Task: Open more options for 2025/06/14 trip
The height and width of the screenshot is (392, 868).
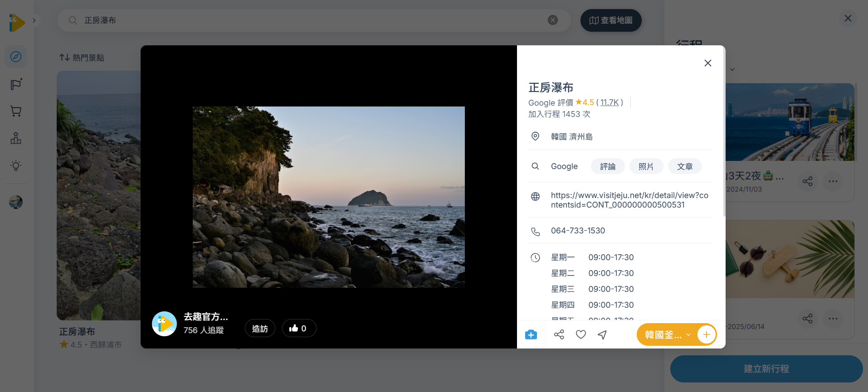Action: click(x=833, y=319)
